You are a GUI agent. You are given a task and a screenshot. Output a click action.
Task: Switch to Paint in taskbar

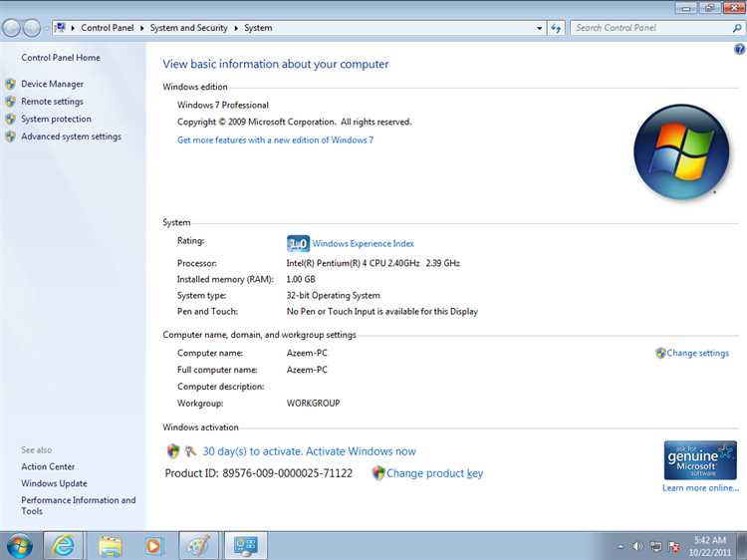(x=198, y=546)
